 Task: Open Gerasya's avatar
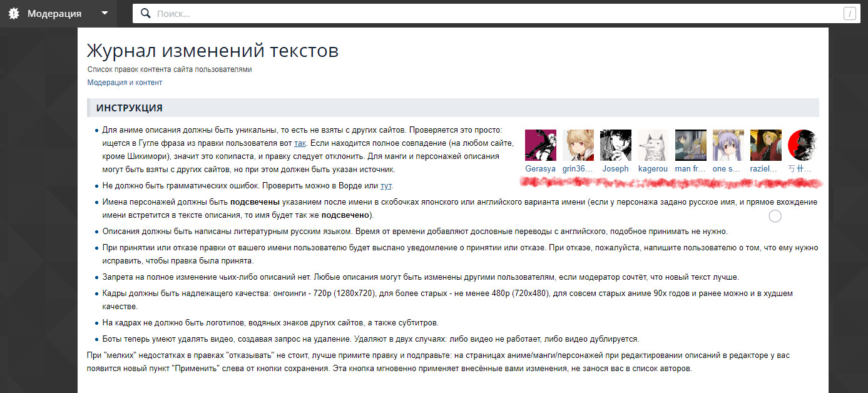point(540,145)
